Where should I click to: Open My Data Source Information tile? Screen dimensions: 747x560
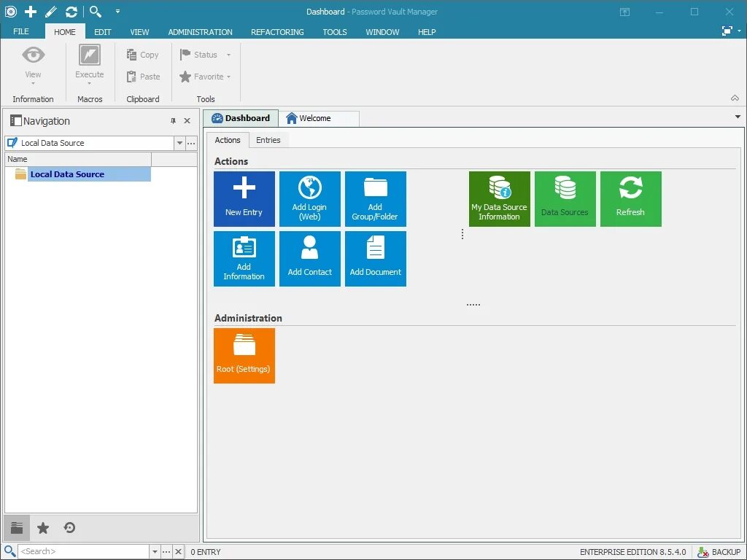point(499,199)
